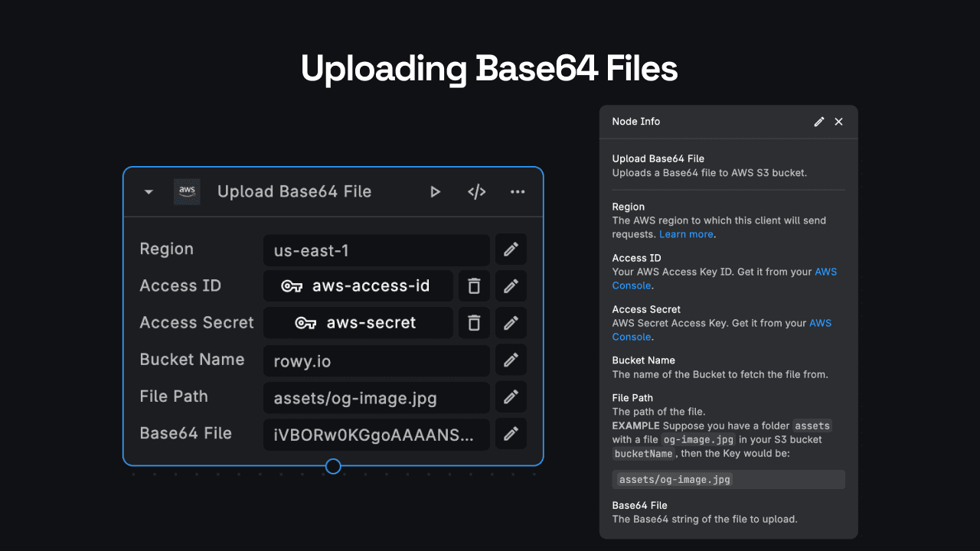Click the Learn more link about Region
The image size is (980, 551).
(685, 234)
